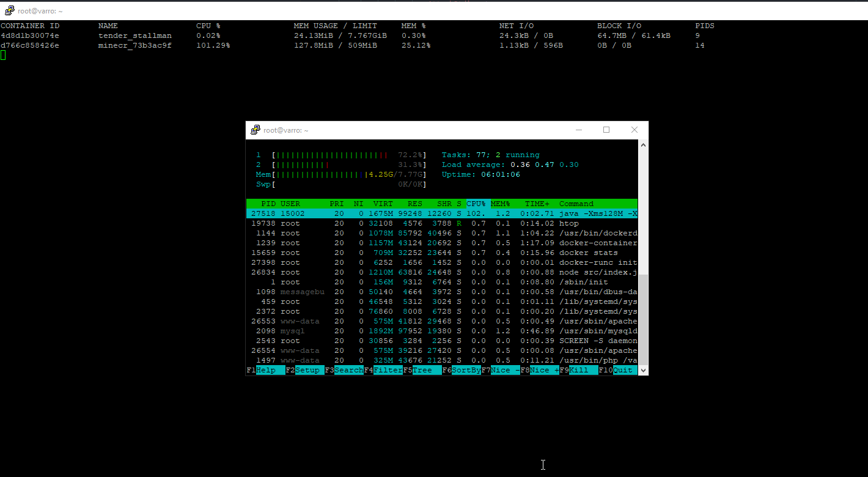Click the scrollbar up arrow in htop window
This screenshot has height=477, width=868.
click(x=643, y=145)
